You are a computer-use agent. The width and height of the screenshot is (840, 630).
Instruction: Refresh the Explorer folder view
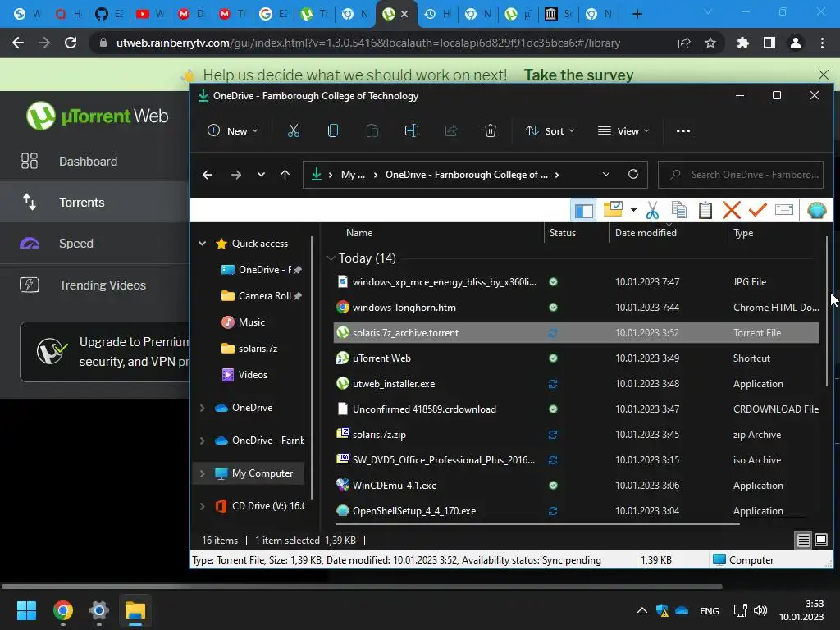(x=633, y=174)
